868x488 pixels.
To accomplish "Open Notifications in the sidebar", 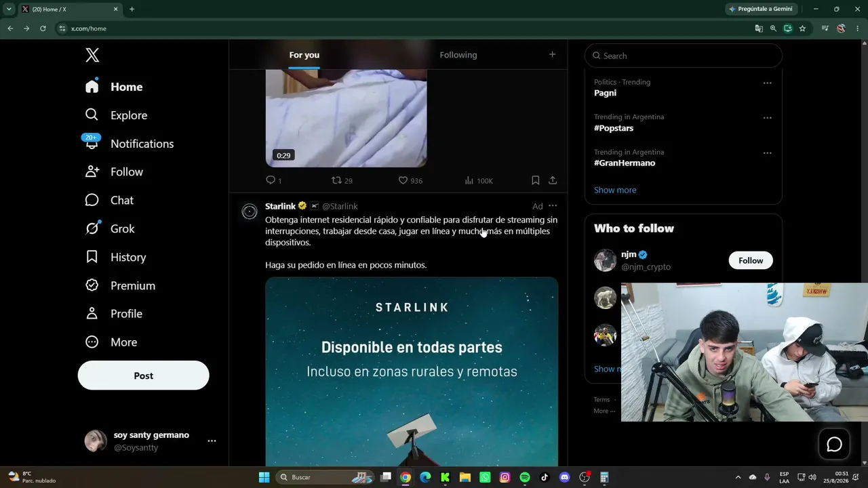I will pos(130,144).
